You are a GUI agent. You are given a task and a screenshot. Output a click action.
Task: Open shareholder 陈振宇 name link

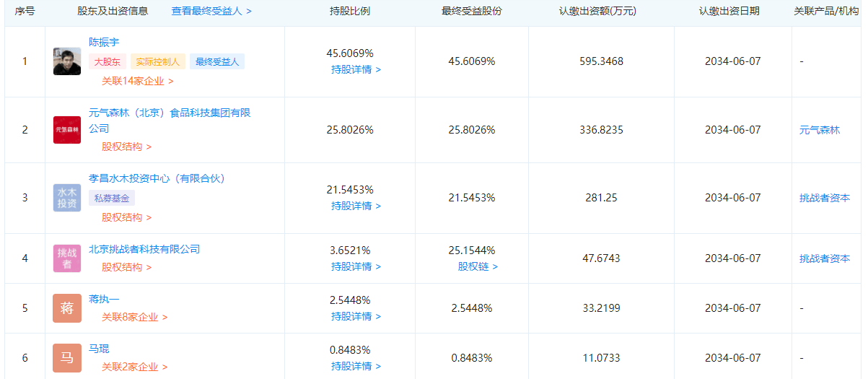104,43
